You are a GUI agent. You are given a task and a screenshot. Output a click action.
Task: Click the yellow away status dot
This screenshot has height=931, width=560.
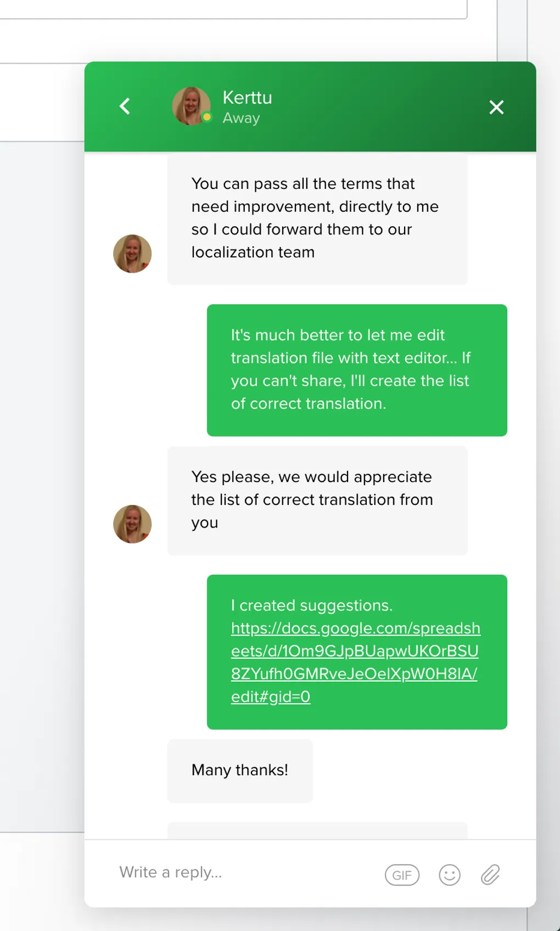(x=207, y=117)
